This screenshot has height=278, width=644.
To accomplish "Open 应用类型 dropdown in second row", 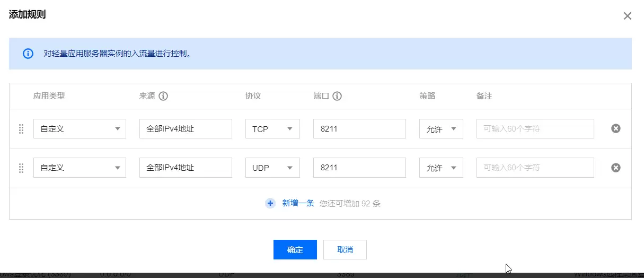I will [x=80, y=168].
